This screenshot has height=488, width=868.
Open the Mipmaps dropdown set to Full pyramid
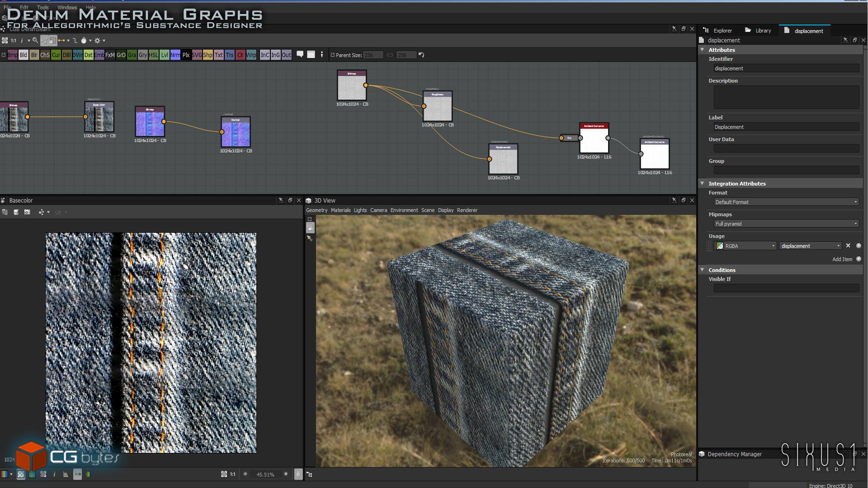click(x=786, y=224)
